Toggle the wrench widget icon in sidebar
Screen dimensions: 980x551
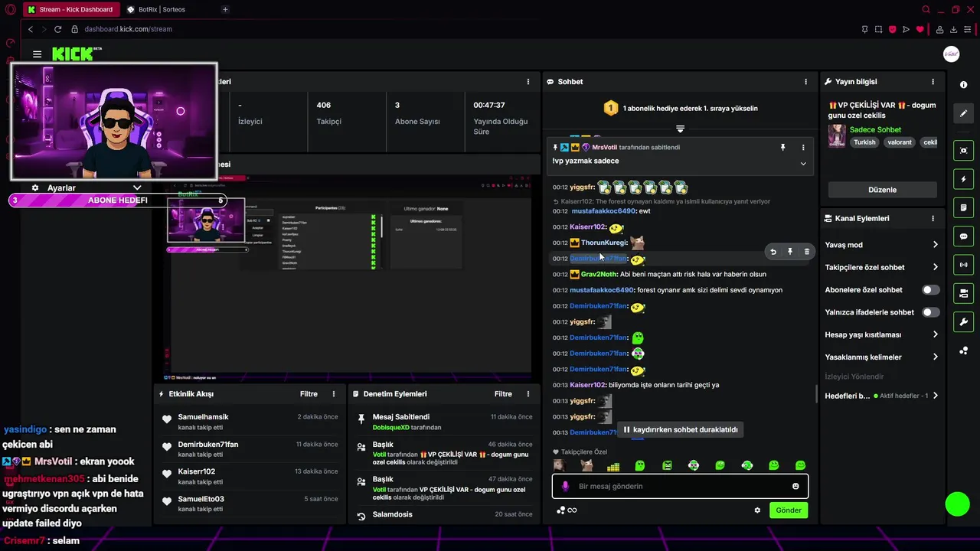(x=963, y=321)
